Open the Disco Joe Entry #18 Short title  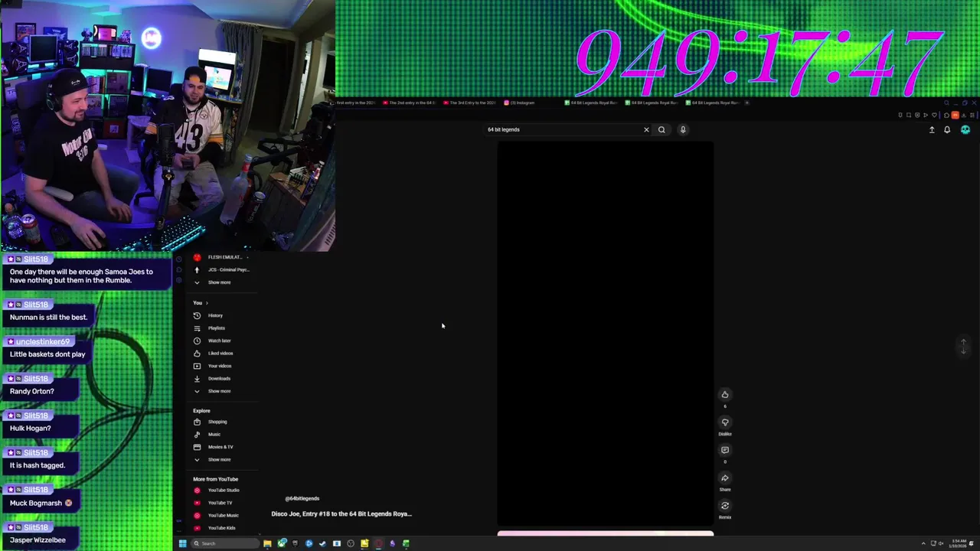pos(341,514)
